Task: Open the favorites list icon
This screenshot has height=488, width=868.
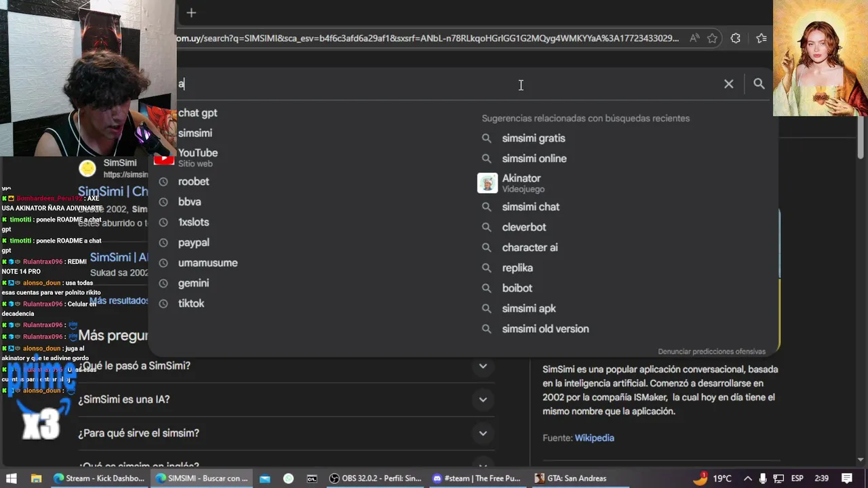Action: [x=761, y=39]
